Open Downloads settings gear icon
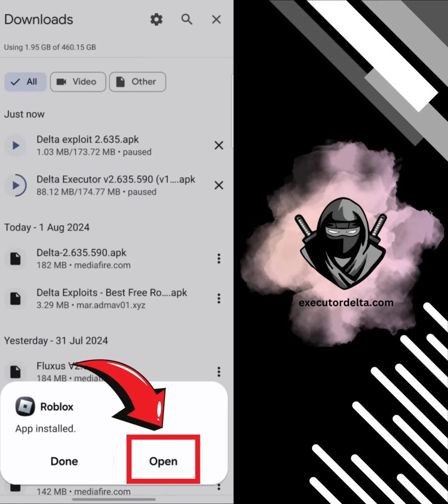The height and width of the screenshot is (504, 448). pos(156,20)
